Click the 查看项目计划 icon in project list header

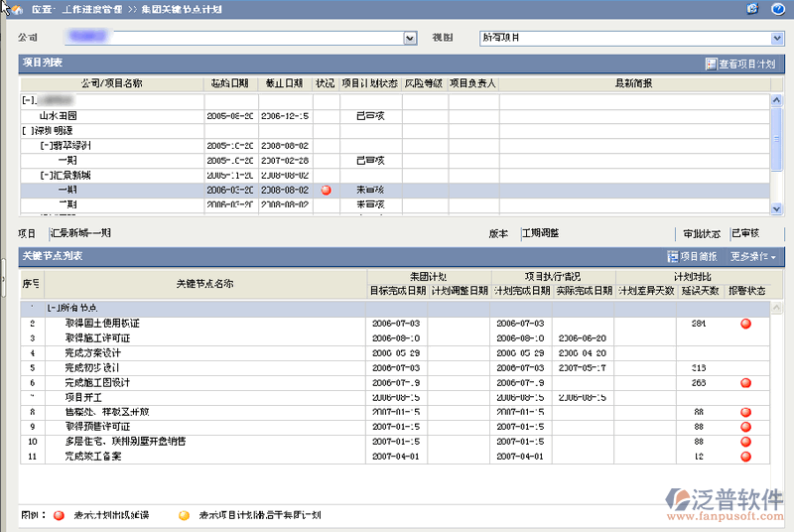[x=711, y=64]
